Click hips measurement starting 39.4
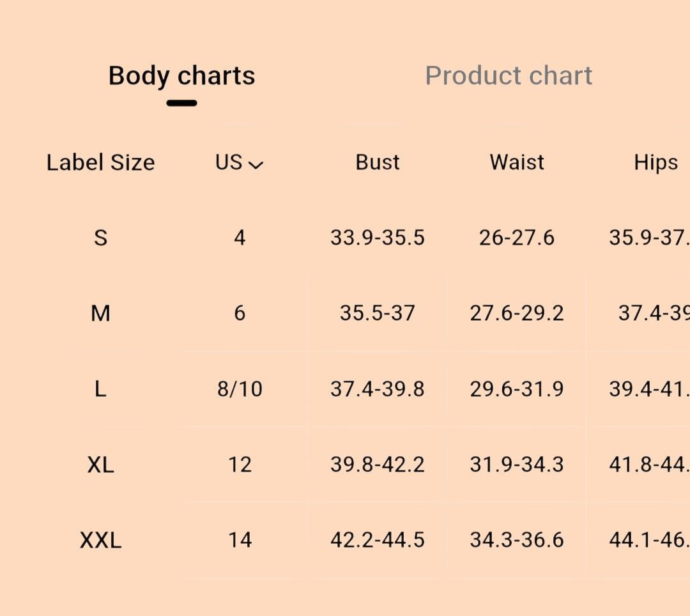The image size is (690, 616). coord(650,389)
